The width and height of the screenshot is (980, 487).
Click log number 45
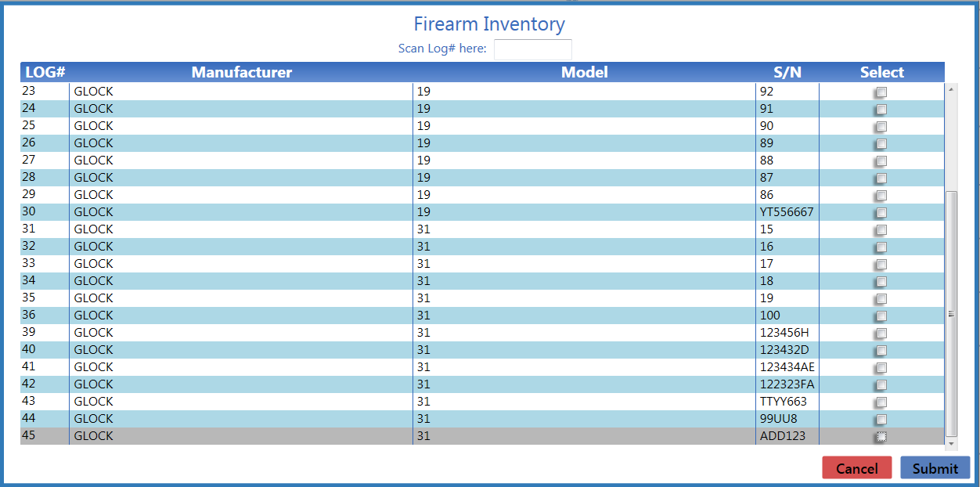[29, 435]
